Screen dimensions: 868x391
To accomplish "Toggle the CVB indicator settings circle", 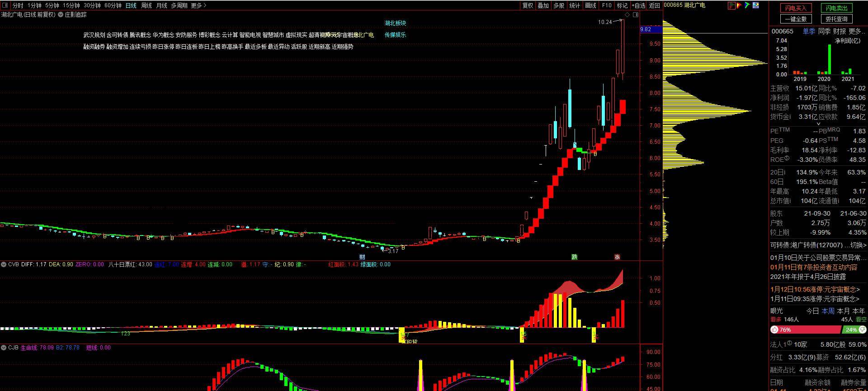I will tap(4, 264).
